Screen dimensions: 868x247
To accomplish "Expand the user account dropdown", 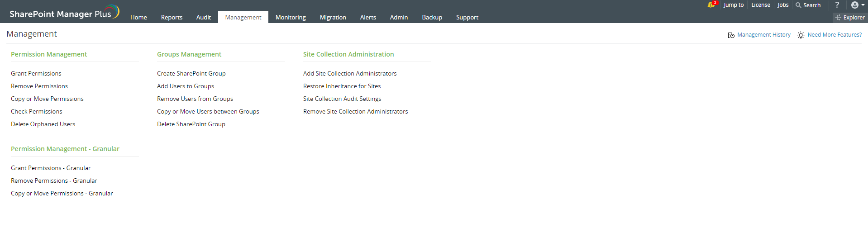I will pos(858,5).
